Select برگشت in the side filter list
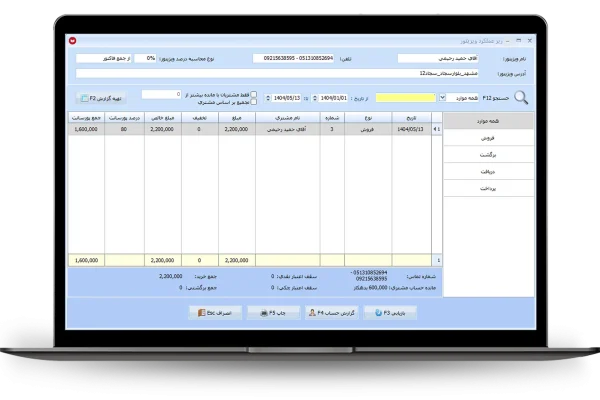Screen dimensions: 600x400 tap(488, 155)
